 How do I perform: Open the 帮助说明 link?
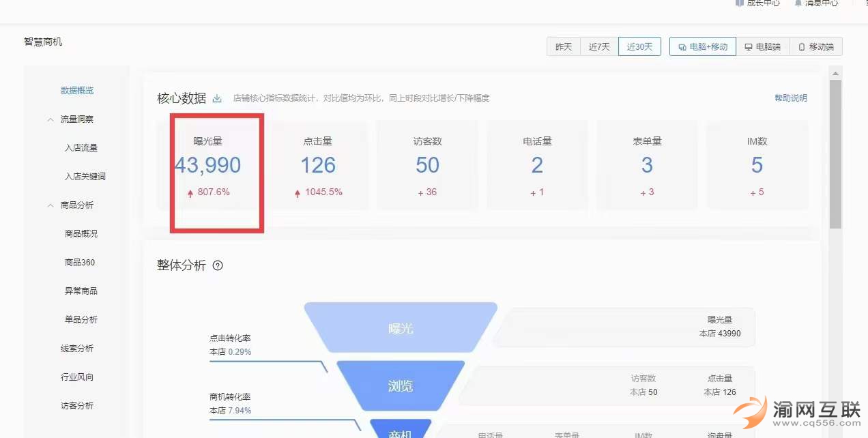pyautogui.click(x=790, y=98)
